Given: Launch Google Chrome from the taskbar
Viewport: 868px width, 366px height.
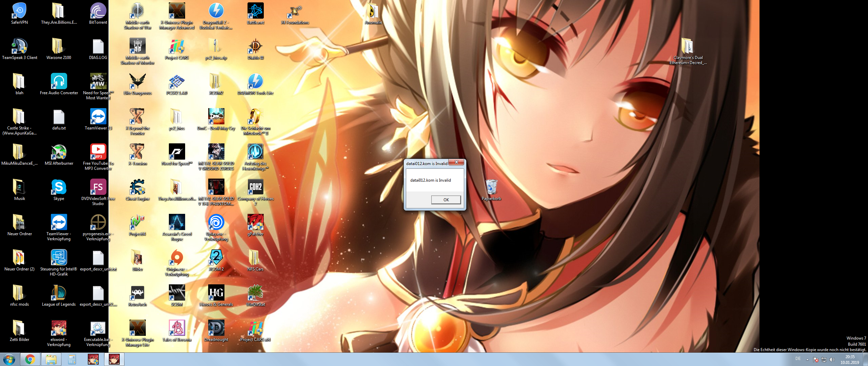Looking at the screenshot, I should [30, 359].
